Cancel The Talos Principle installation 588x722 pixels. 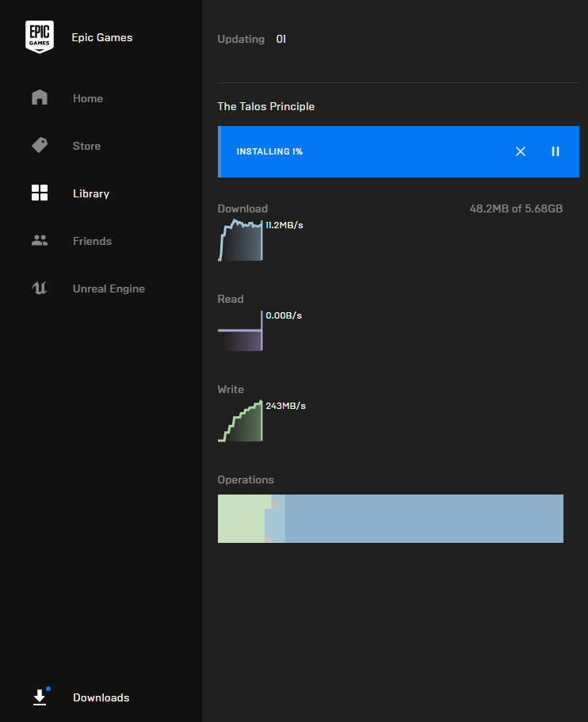pos(521,151)
